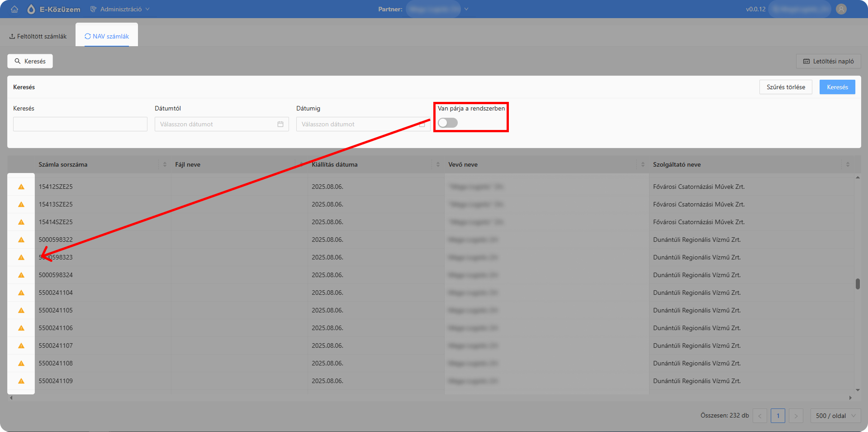Click warning icon for invoice 5500241104

click(x=21, y=293)
